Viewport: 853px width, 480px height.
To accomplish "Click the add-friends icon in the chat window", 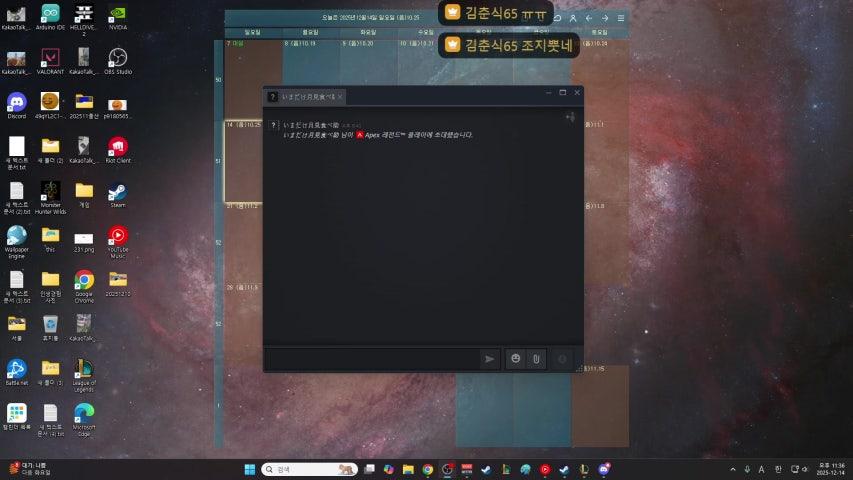I will (570, 117).
